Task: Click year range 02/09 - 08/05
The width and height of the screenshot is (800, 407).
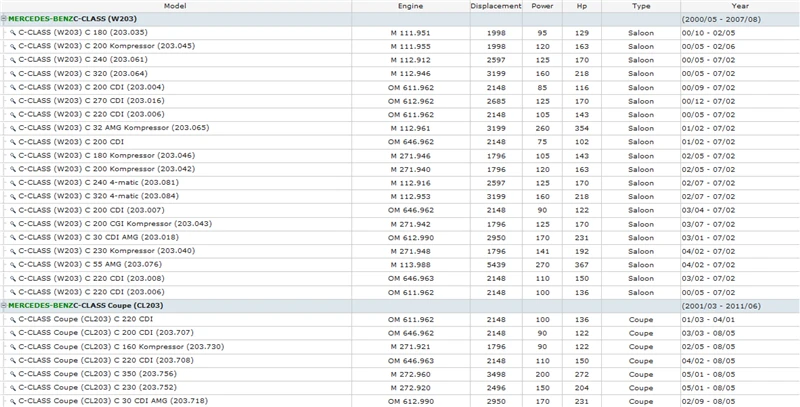Action: [708, 401]
